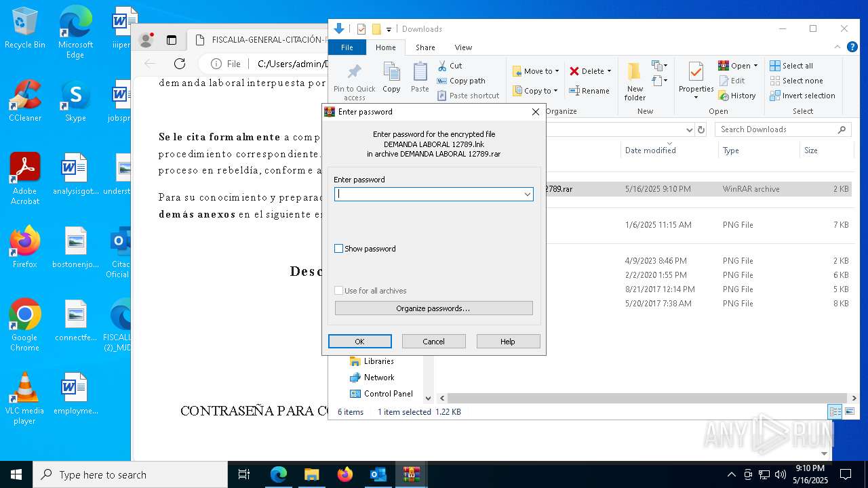Cancel the Enter password dialog
This screenshot has height=488, width=868.
coord(433,342)
